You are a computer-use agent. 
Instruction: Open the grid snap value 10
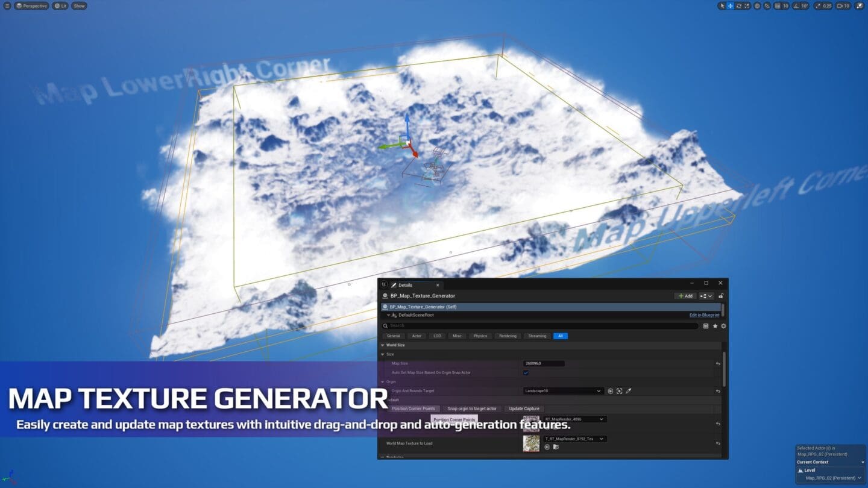click(785, 6)
